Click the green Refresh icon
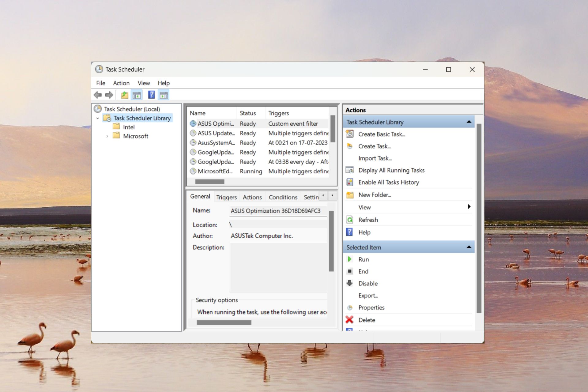This screenshot has height=392, width=588. coord(349,220)
